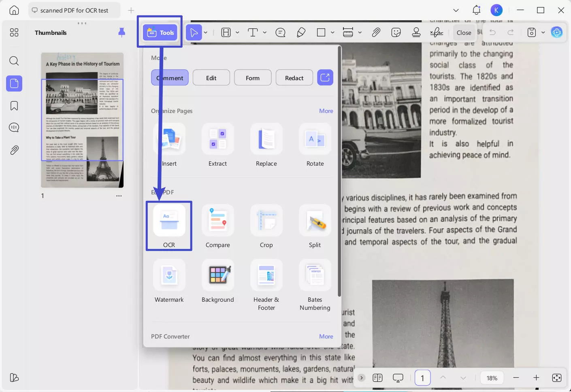Open the Compare tool

click(x=218, y=226)
